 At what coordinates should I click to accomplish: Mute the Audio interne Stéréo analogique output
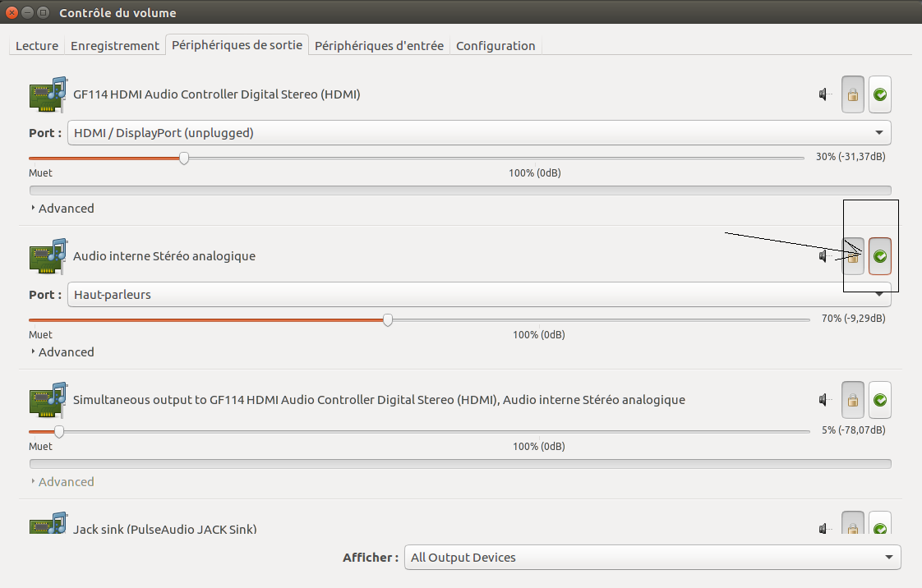click(x=824, y=256)
